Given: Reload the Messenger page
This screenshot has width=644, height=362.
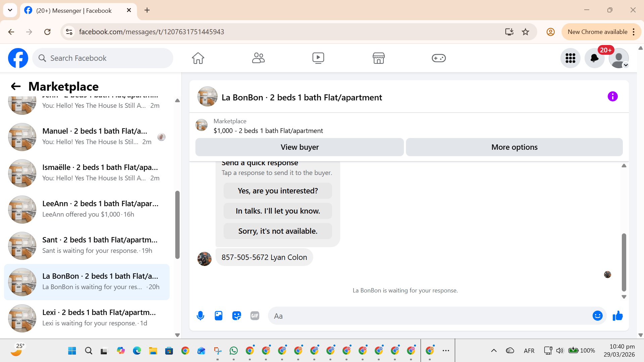Looking at the screenshot, I should (47, 32).
